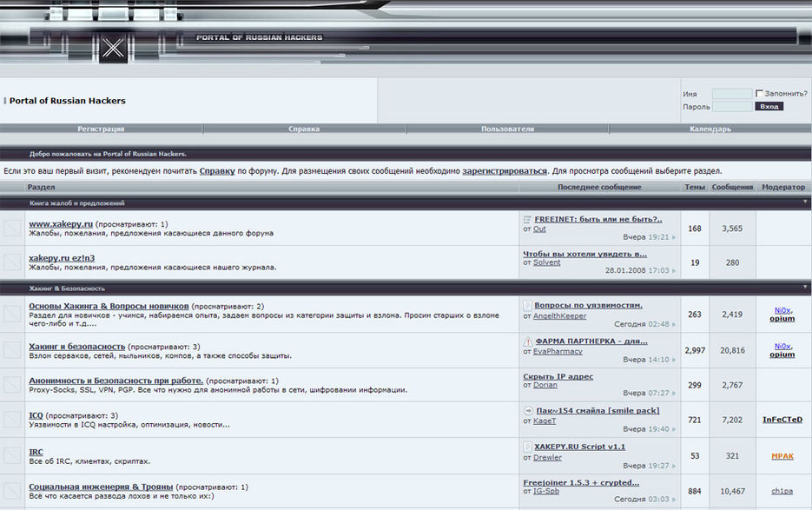Viewport: 812px width, 510px height.
Task: Click the Portal of Russian Hackers breadcrumb title
Action: click(x=68, y=101)
